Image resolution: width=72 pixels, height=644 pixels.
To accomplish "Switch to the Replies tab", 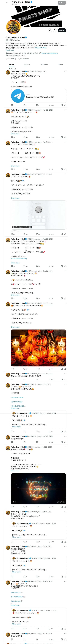I will click(27, 64).
